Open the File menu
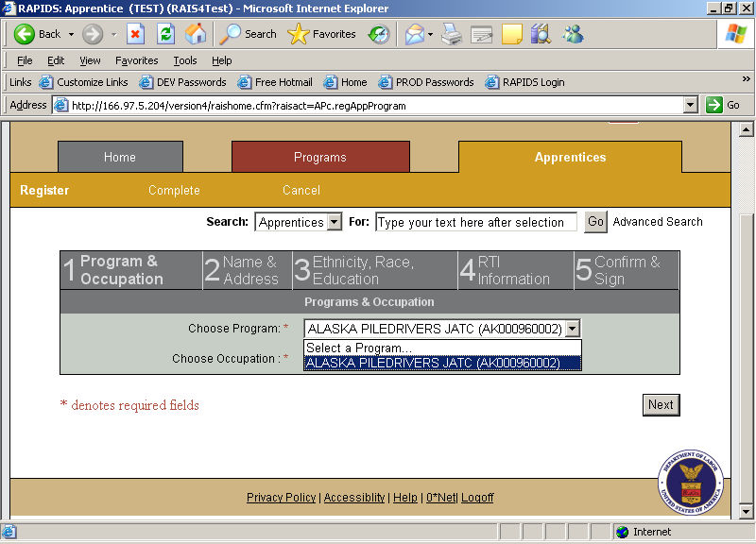The image size is (756, 544). pyautogui.click(x=25, y=60)
